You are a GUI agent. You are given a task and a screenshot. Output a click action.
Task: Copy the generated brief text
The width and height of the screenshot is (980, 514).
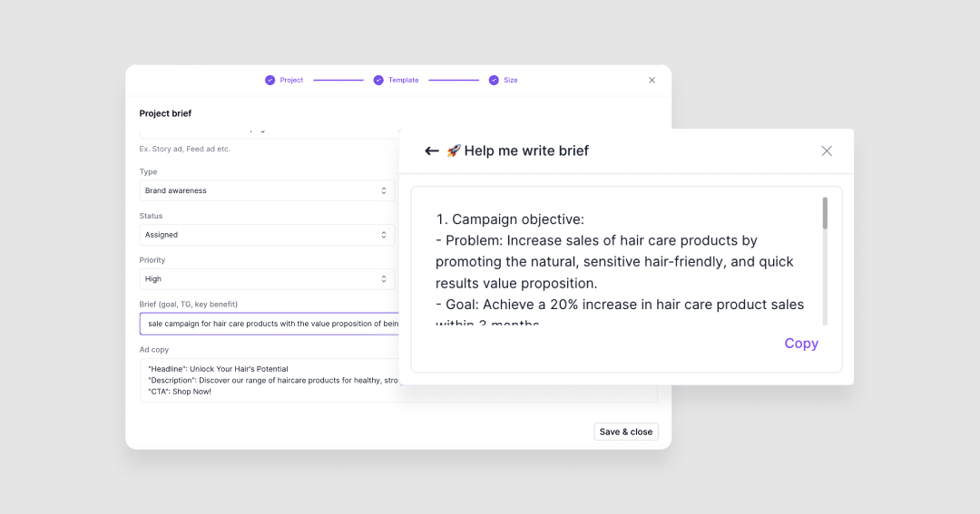(801, 344)
